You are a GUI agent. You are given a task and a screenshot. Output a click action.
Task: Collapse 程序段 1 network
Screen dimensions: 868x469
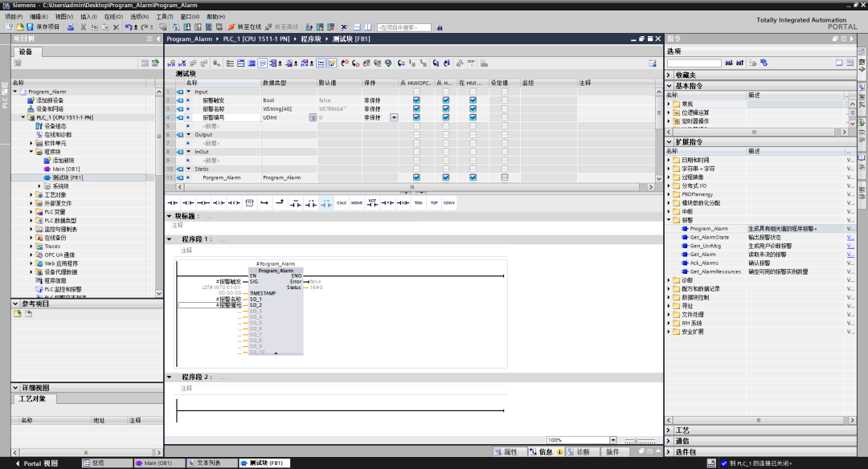[x=170, y=239]
